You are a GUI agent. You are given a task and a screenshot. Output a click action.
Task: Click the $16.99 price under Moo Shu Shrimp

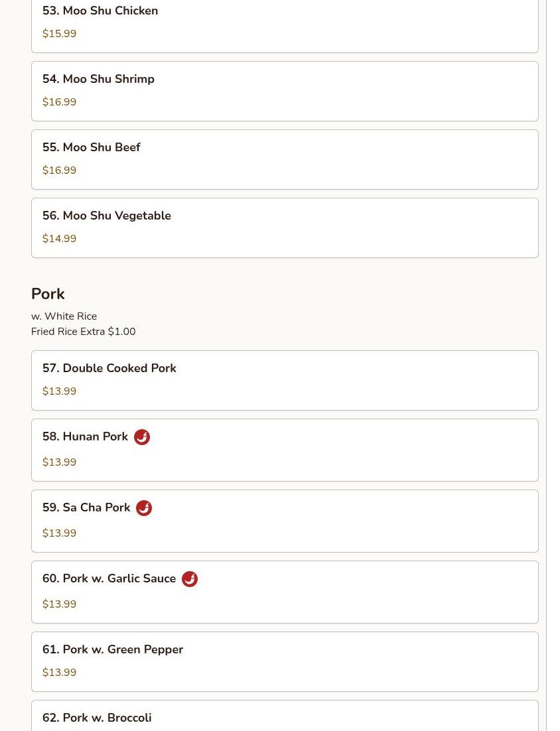pos(59,101)
